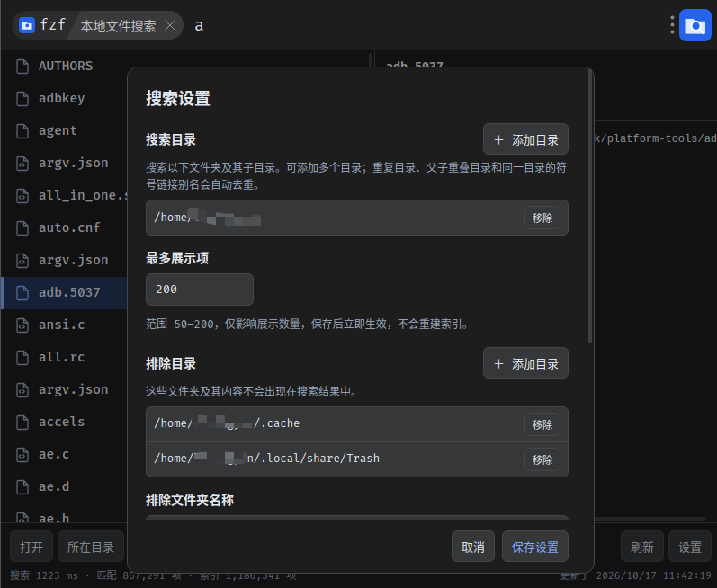Screen dimensions: 717x588
Task: Select the ansi.c file row
Action: (64, 325)
